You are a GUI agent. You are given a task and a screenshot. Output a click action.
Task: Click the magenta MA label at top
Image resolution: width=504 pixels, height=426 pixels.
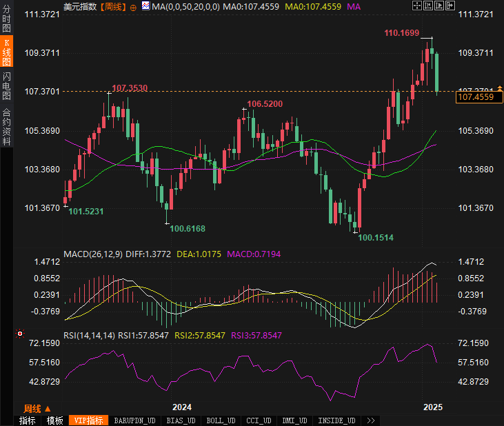pos(354,6)
